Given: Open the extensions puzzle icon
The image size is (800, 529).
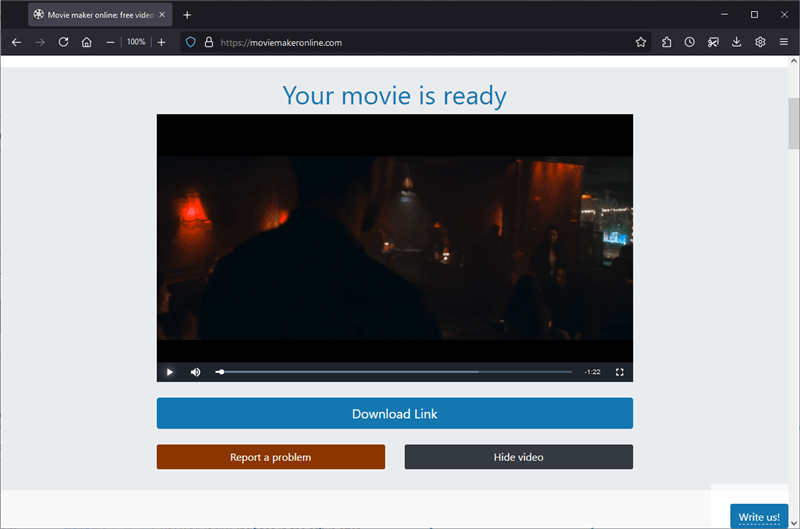Looking at the screenshot, I should click(x=666, y=42).
